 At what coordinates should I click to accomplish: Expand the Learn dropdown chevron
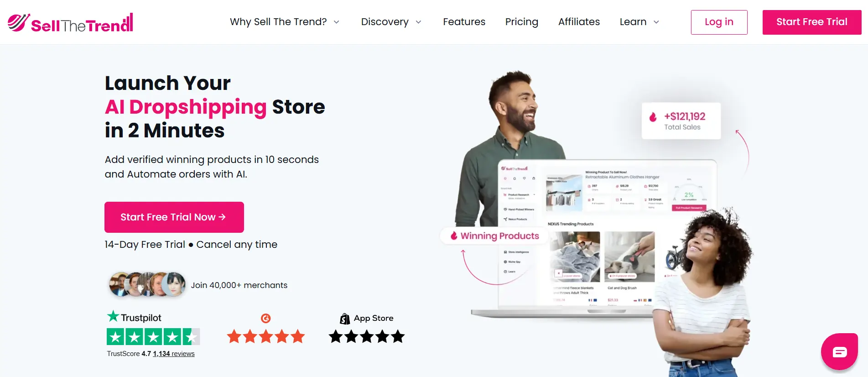click(656, 22)
